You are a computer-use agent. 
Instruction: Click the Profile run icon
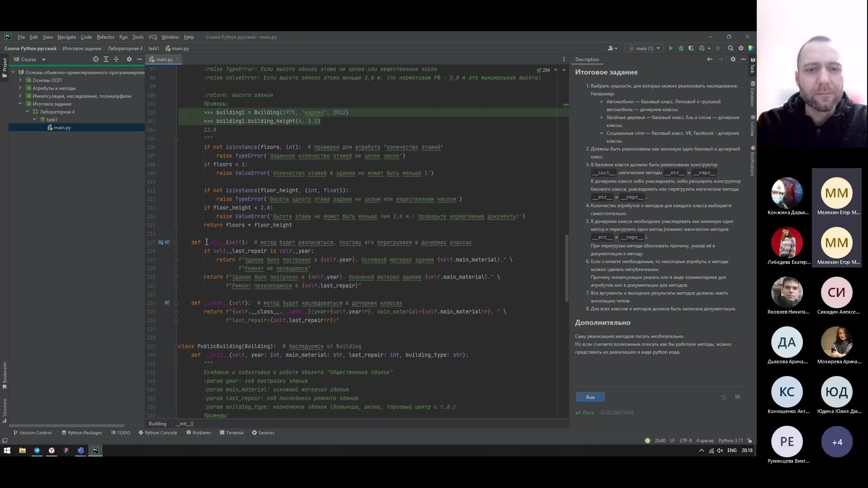[x=702, y=48]
